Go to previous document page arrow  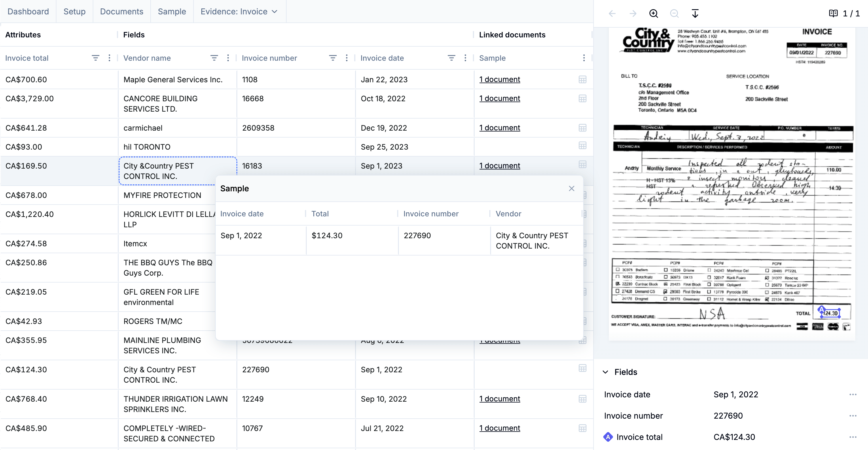612,14
